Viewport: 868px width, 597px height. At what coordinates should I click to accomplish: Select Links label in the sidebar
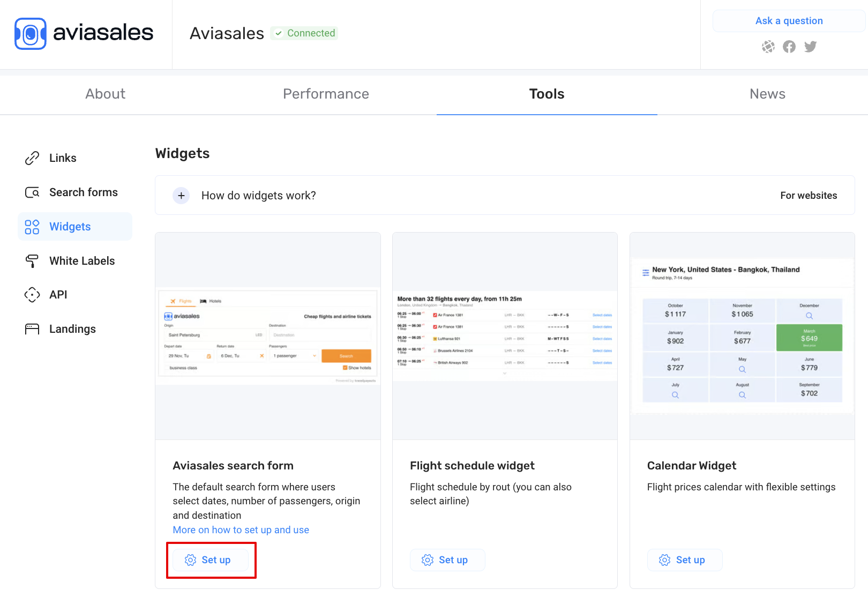[x=63, y=158]
